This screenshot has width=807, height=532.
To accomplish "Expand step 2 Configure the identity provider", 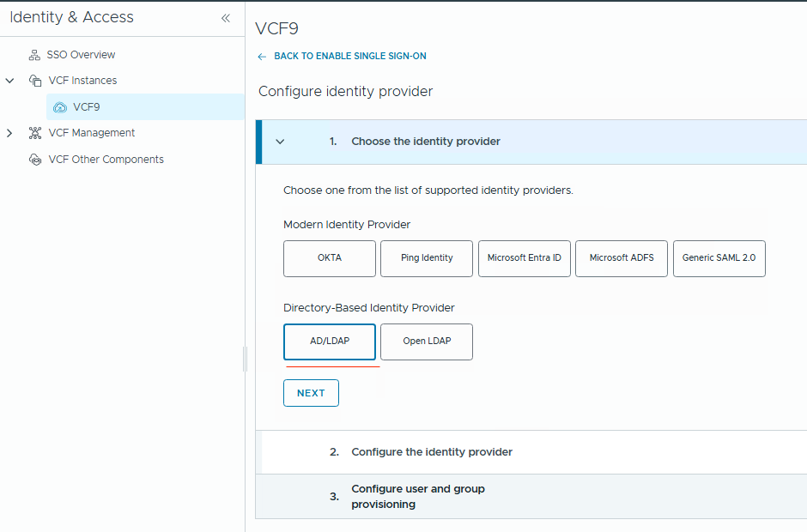I will 430,451.
